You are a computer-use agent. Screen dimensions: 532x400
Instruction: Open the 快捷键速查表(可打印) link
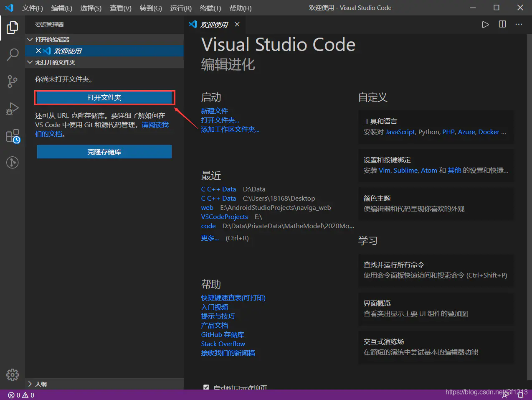(x=233, y=298)
